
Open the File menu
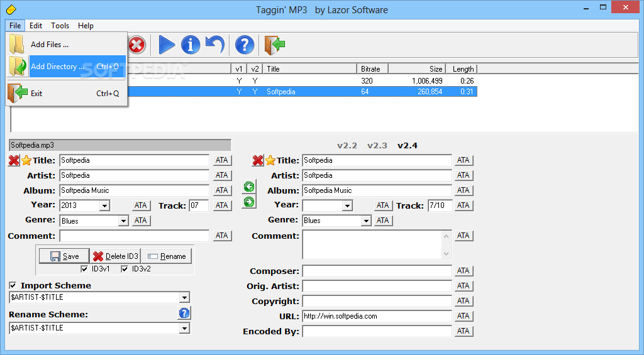coord(15,25)
